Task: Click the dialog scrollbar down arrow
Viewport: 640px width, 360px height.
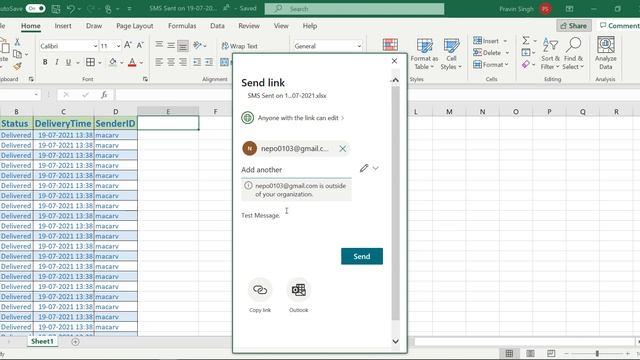Action: [395, 341]
